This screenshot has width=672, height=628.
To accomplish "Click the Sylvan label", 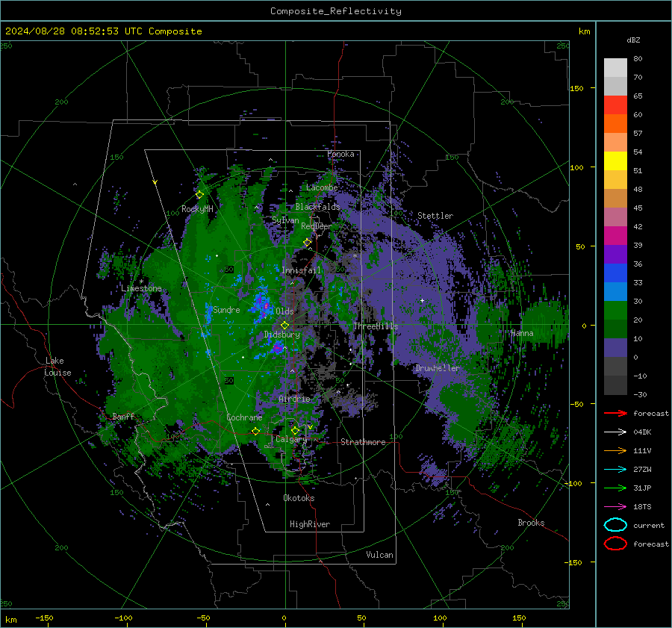I will coord(285,220).
